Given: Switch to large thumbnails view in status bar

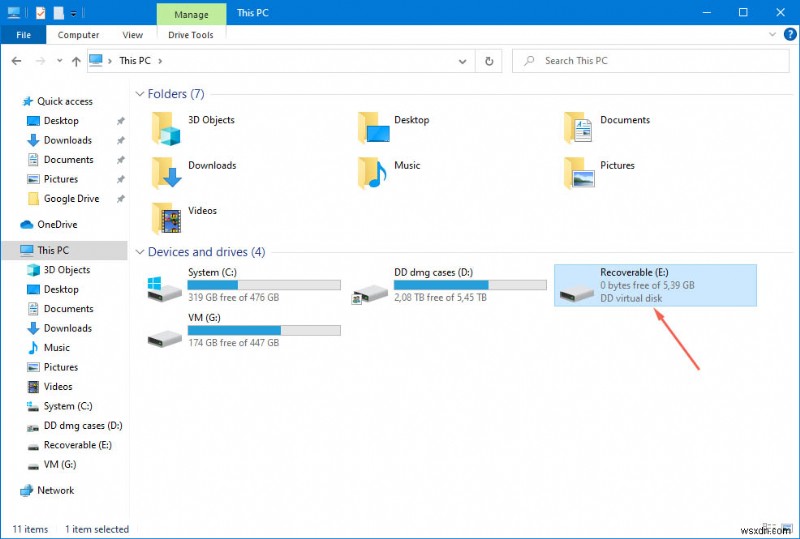Looking at the screenshot, I should click(x=789, y=529).
